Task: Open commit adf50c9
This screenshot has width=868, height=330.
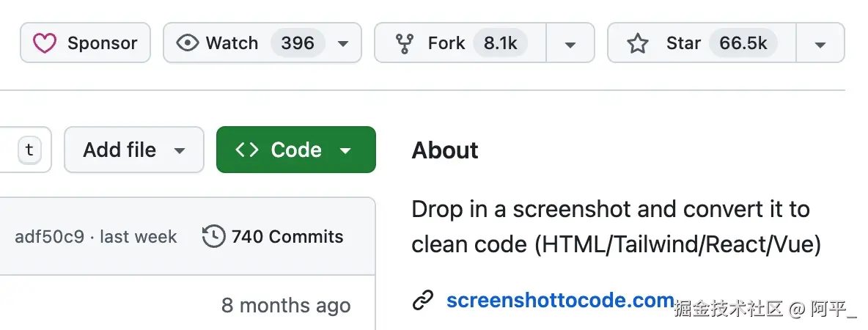Action: [x=49, y=237]
